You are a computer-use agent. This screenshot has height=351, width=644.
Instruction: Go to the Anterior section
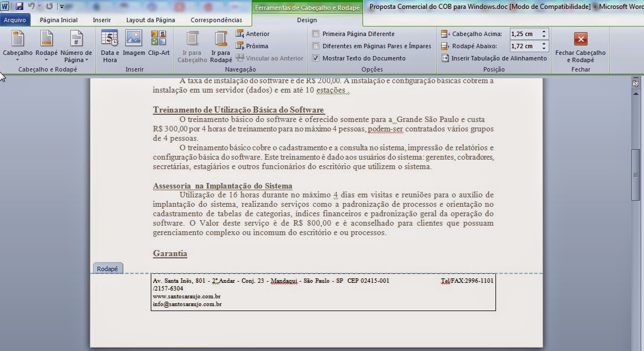click(x=253, y=34)
